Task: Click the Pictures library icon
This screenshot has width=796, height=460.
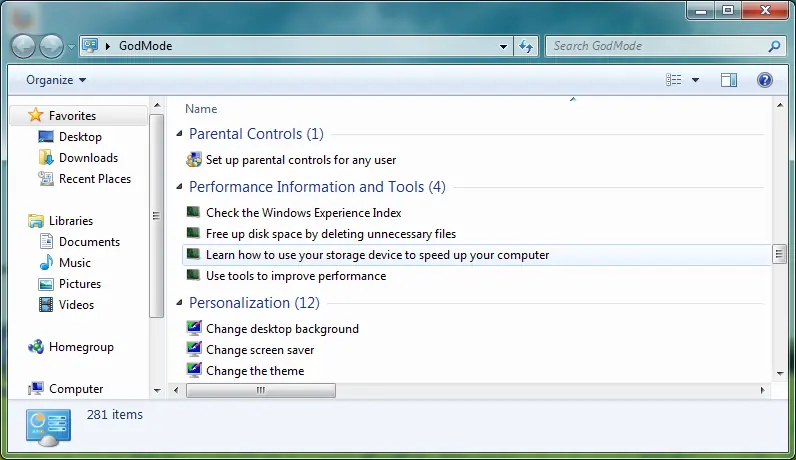Action: [46, 284]
